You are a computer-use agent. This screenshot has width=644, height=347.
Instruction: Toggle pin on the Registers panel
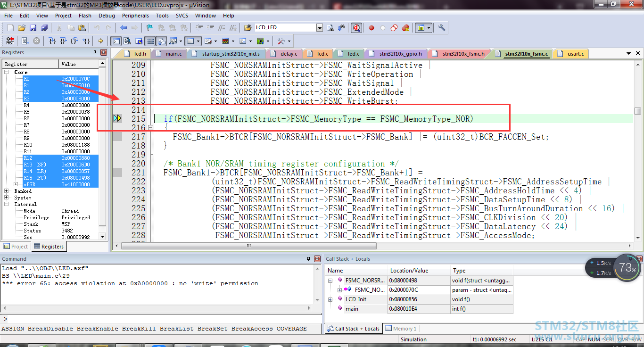coord(96,52)
